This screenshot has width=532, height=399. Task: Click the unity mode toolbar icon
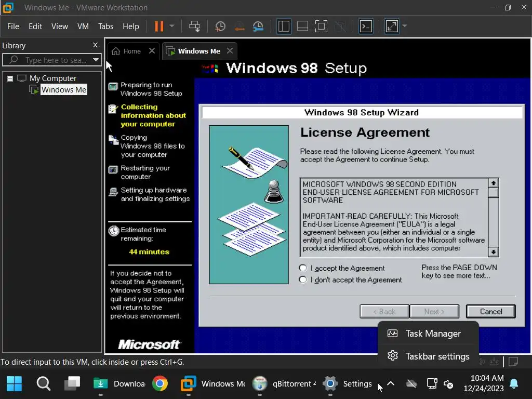pos(340,26)
